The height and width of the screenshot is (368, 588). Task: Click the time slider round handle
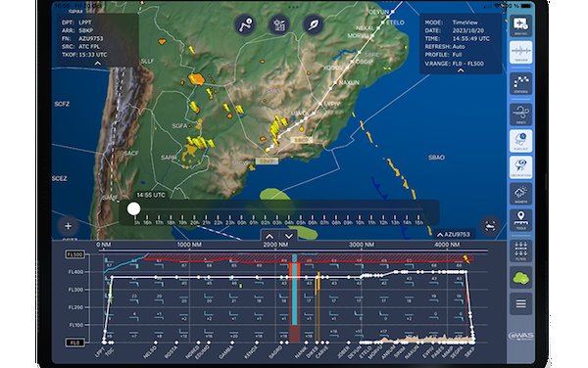[134, 208]
